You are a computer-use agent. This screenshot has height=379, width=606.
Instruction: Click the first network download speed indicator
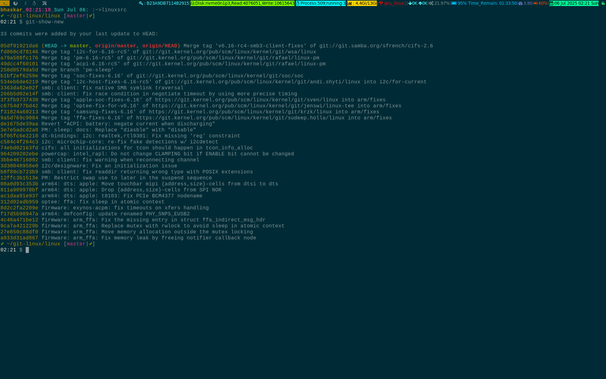click(x=413, y=3)
